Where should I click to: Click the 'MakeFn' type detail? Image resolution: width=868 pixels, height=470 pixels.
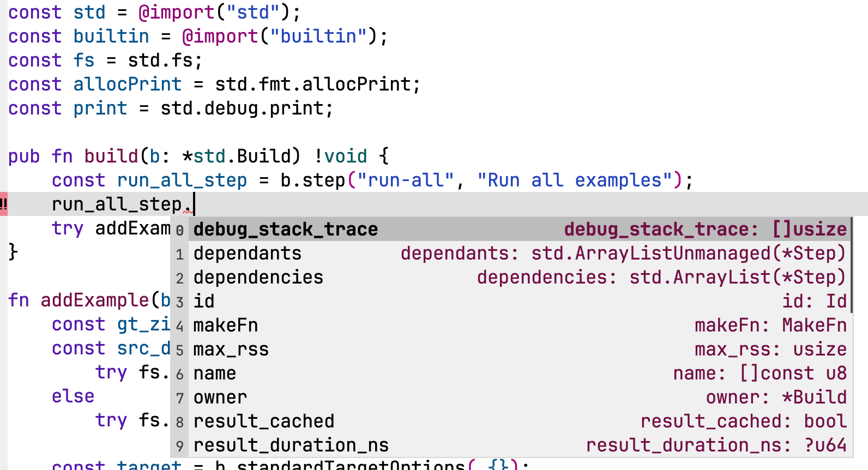815,325
